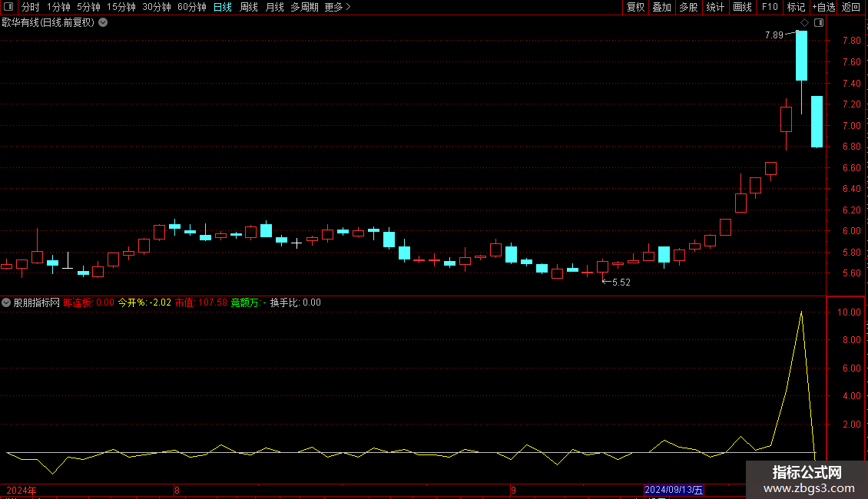This screenshot has height=499, width=868.
Task: Open dropdown circle beside 股朋指标网 indicator
Action: (6, 302)
